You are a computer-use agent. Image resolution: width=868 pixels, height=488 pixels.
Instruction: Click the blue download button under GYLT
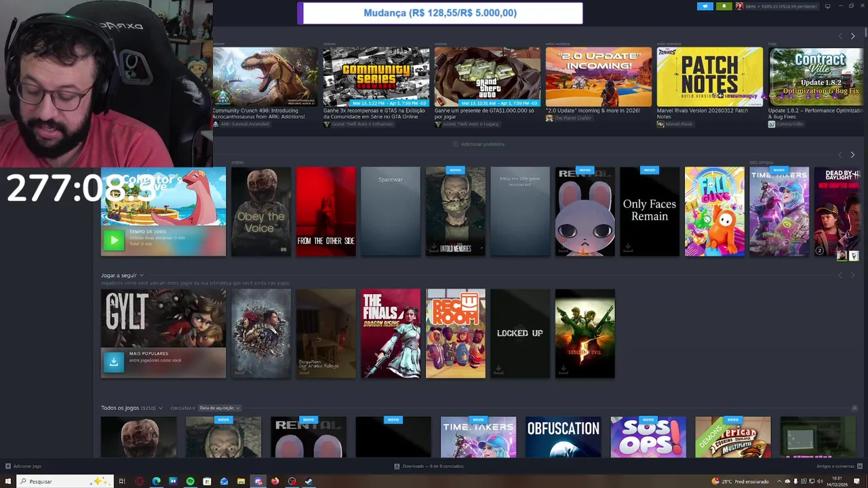[114, 362]
